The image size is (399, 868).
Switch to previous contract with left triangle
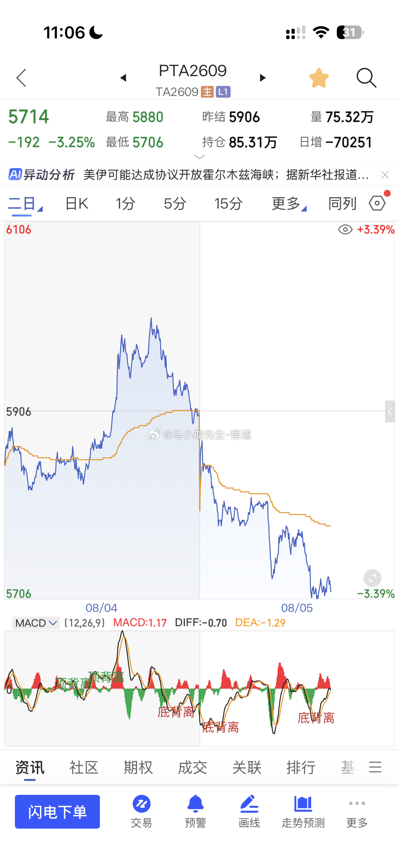[x=123, y=78]
